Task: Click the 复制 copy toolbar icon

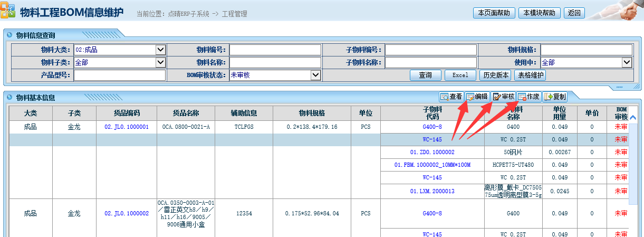Action: point(549,97)
